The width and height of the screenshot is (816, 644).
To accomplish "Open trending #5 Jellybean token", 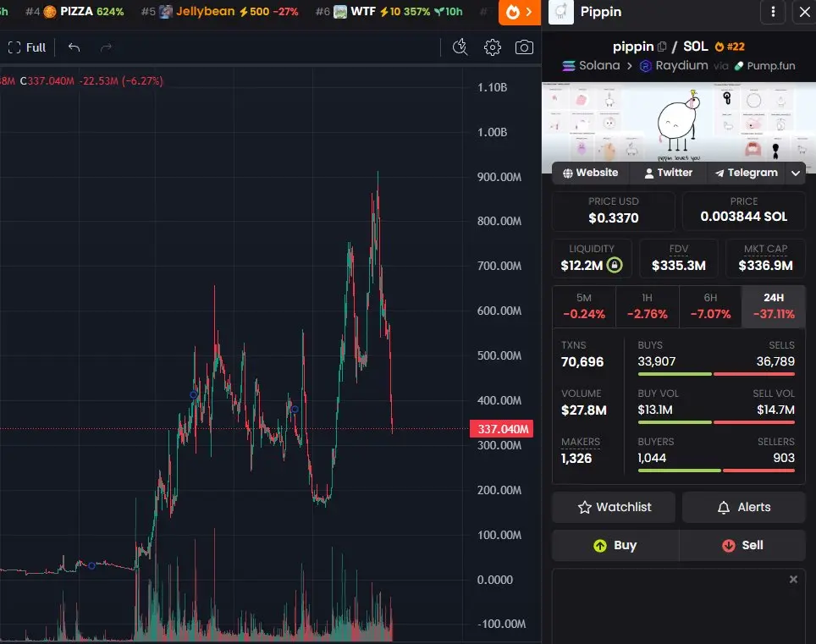I will [219, 12].
